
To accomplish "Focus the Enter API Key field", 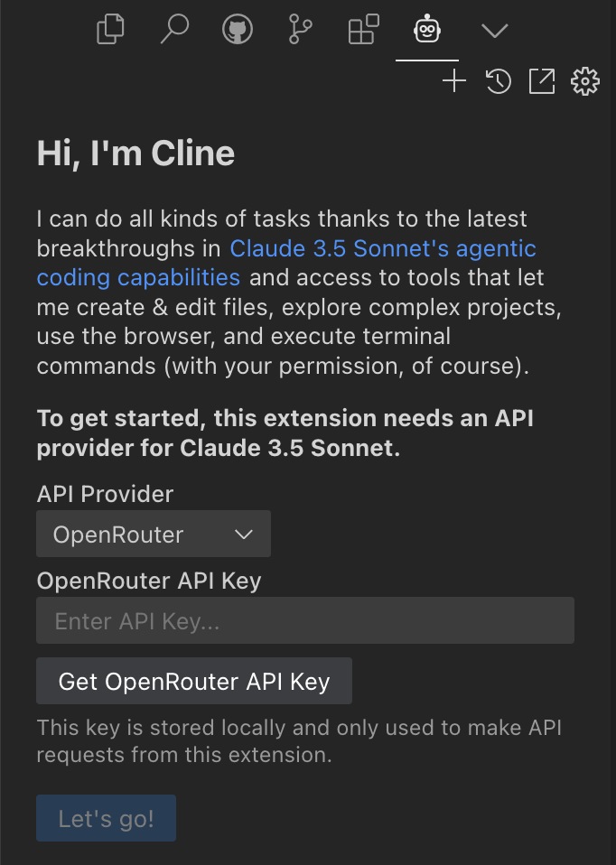I will (305, 620).
